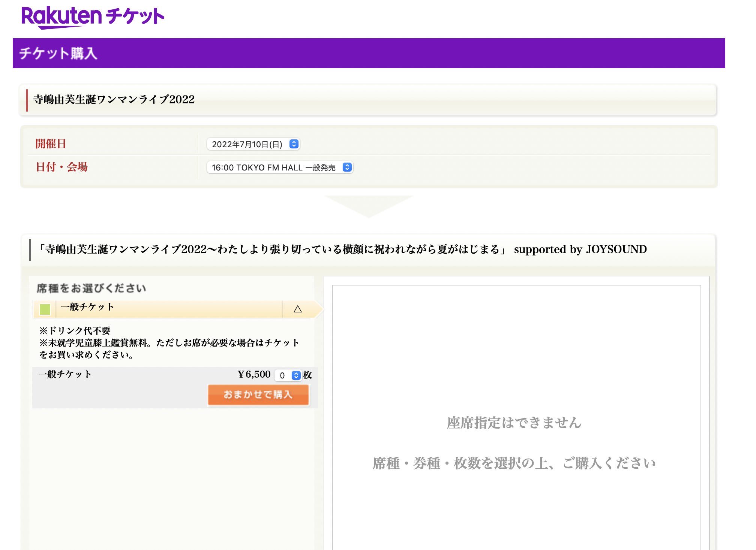Click the ¥6,500 ticket price
Screen dimensions: 756x550
[x=254, y=374]
